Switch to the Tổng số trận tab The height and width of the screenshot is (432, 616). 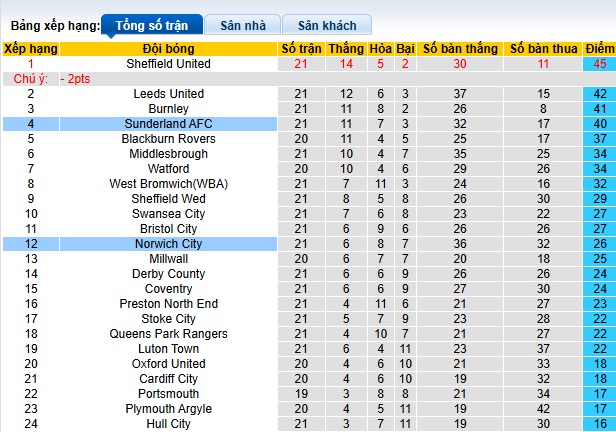(154, 24)
